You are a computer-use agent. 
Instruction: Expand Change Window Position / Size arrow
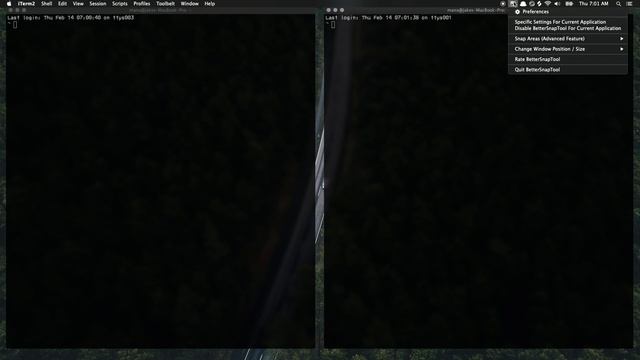622,49
